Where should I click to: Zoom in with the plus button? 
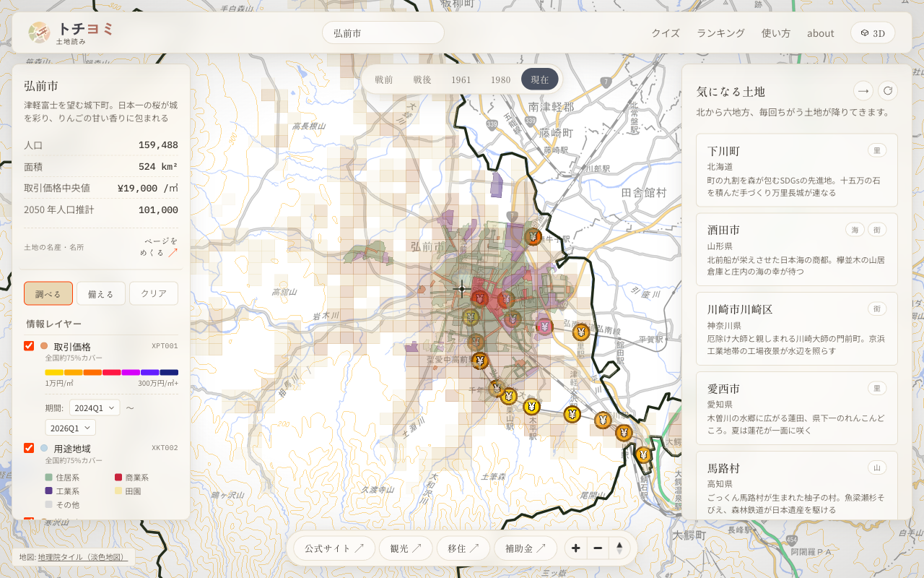tap(575, 548)
